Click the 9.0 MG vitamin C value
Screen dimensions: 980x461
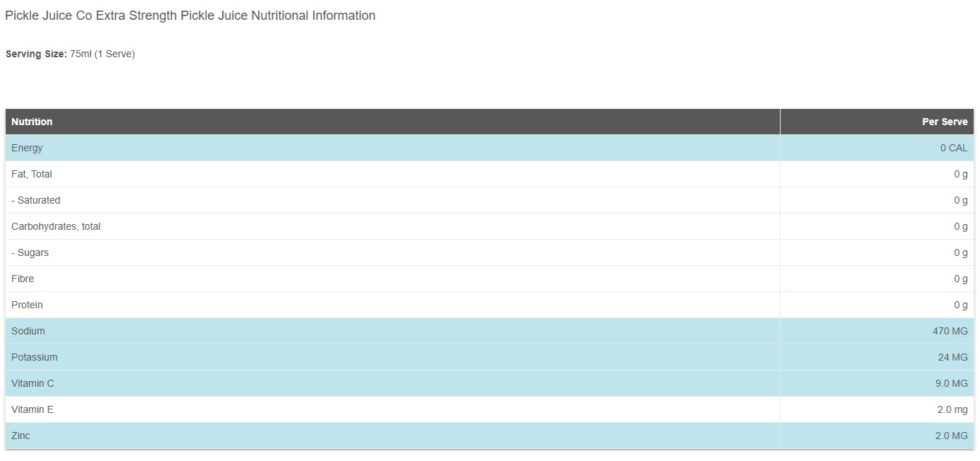pos(951,383)
